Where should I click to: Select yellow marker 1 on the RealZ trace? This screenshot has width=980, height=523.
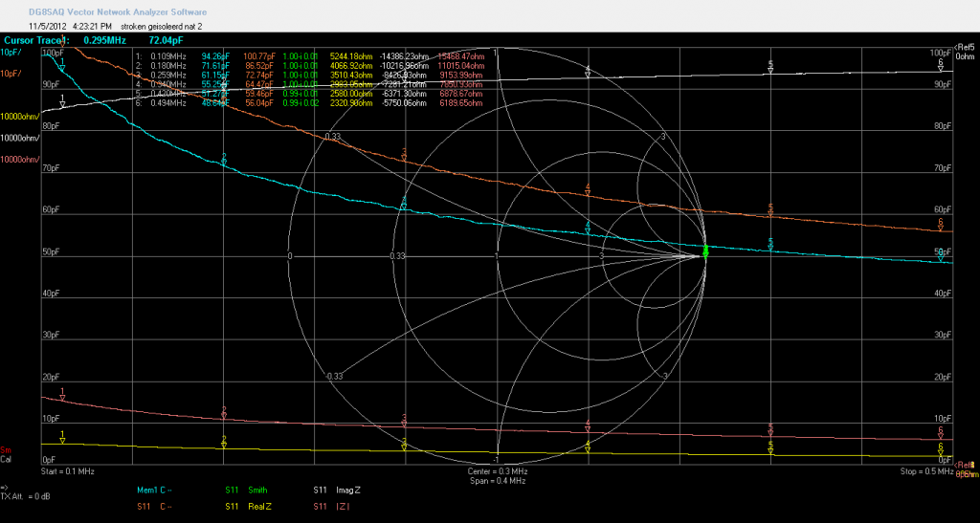point(62,437)
